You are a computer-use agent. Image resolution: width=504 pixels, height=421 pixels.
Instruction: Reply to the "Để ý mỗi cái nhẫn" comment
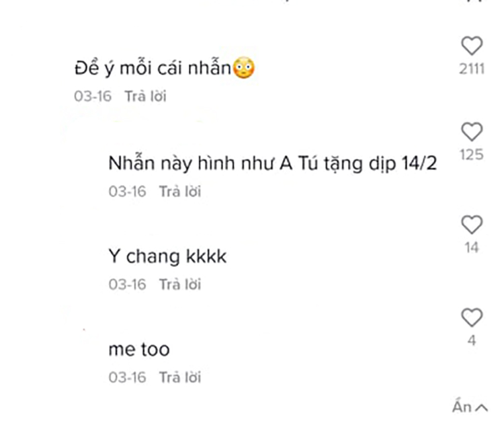[x=146, y=96]
